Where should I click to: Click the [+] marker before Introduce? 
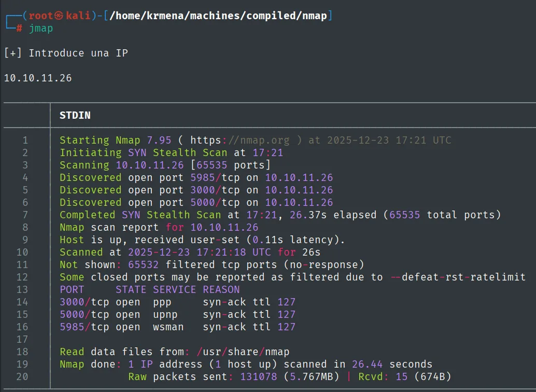(x=13, y=53)
